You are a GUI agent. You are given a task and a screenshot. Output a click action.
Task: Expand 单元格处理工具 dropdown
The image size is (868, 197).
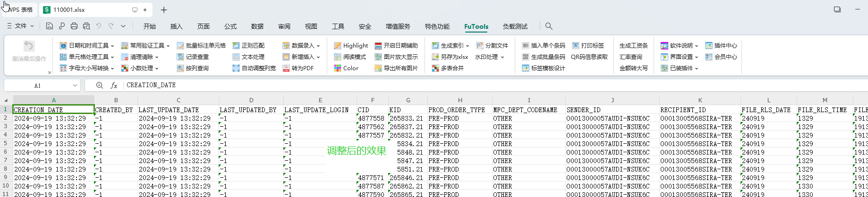pyautogui.click(x=112, y=57)
